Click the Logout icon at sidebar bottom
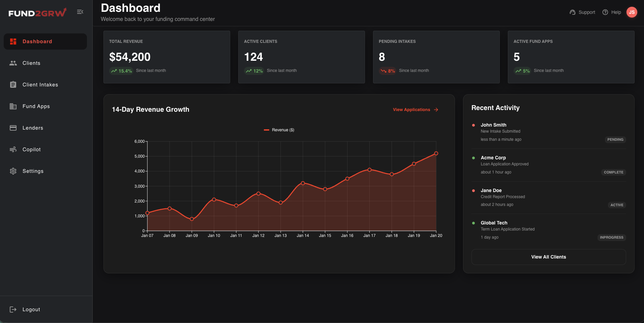 pos(13,309)
